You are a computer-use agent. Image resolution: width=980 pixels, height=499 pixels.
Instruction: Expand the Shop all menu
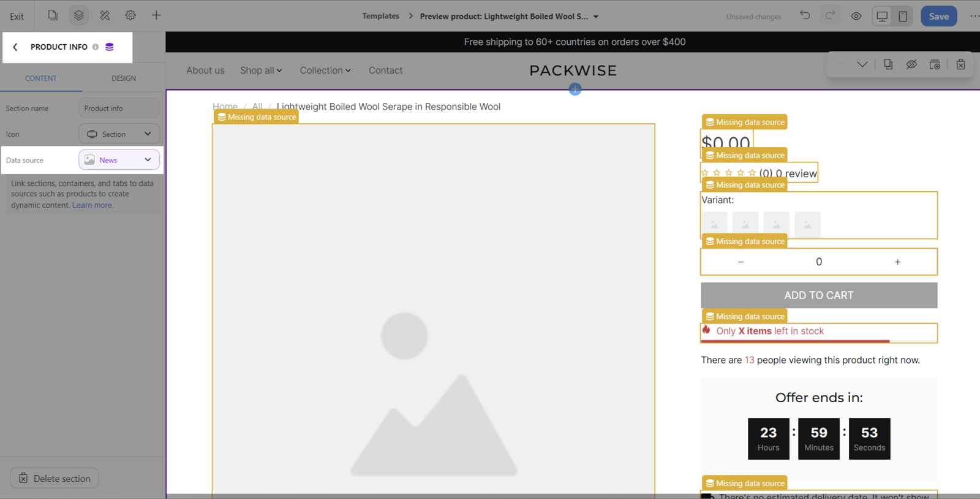point(261,70)
